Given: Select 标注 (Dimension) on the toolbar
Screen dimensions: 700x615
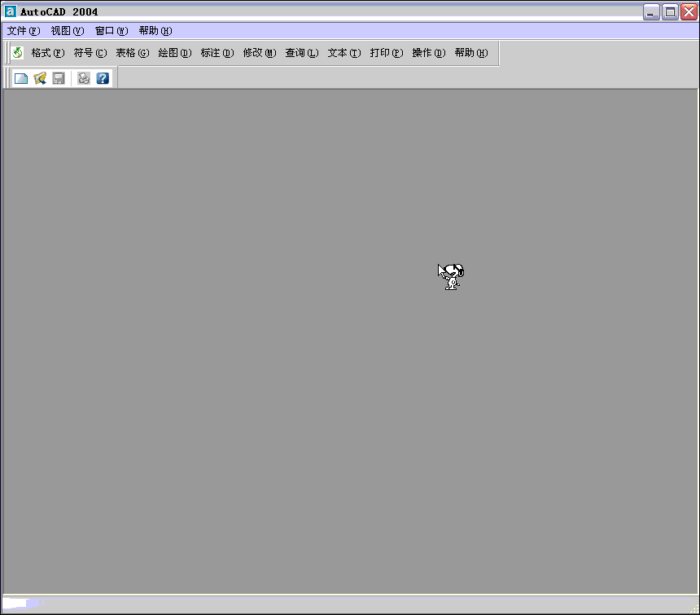Looking at the screenshot, I should coord(217,52).
